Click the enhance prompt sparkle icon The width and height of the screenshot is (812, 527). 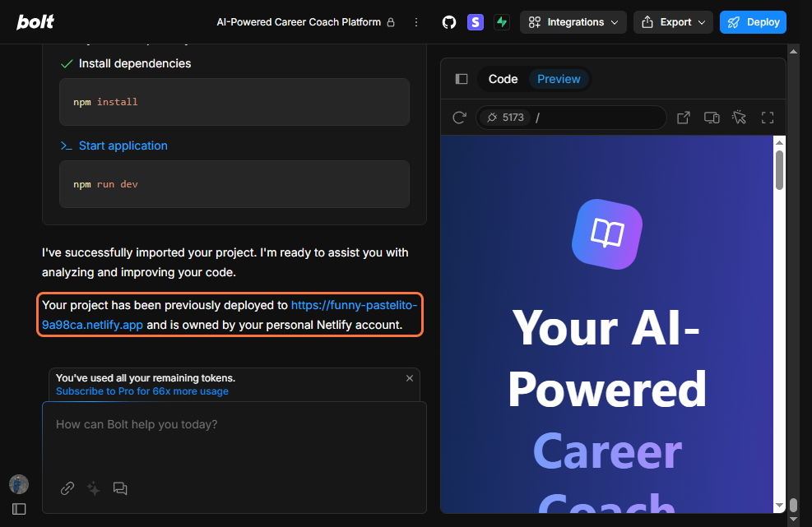click(94, 488)
